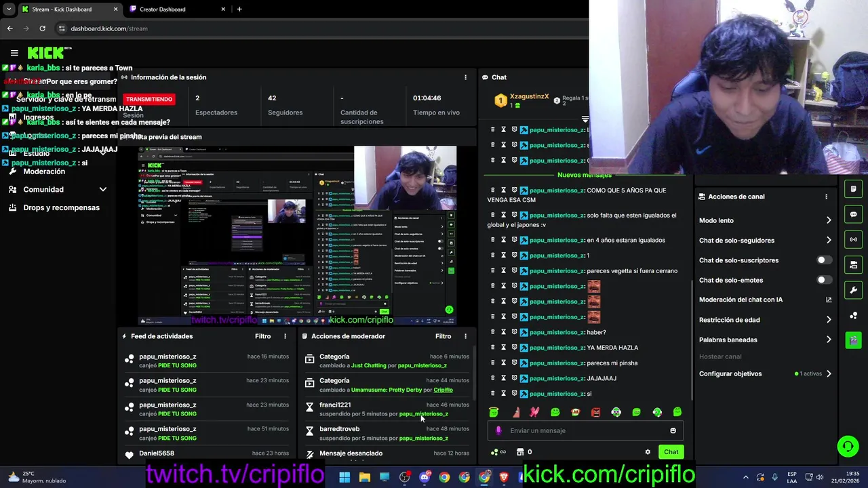Open Acciones de canal three-dot menu
Viewport: 868px width, 488px height.
[x=826, y=197]
